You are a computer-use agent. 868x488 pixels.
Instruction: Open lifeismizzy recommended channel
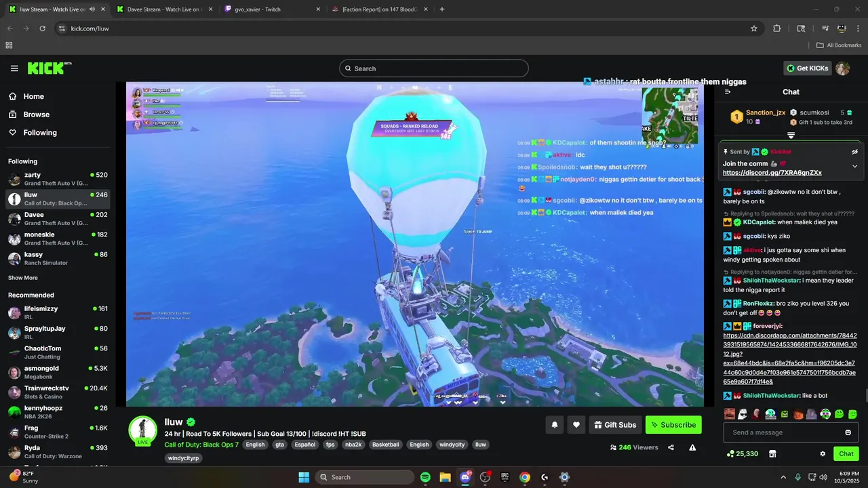tap(58, 312)
